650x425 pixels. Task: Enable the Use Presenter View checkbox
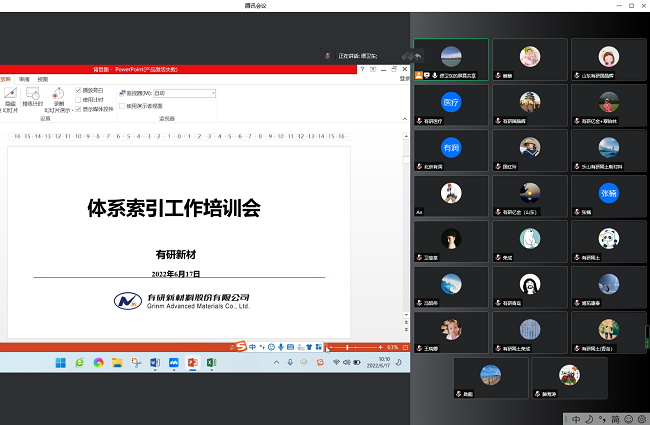click(x=122, y=105)
